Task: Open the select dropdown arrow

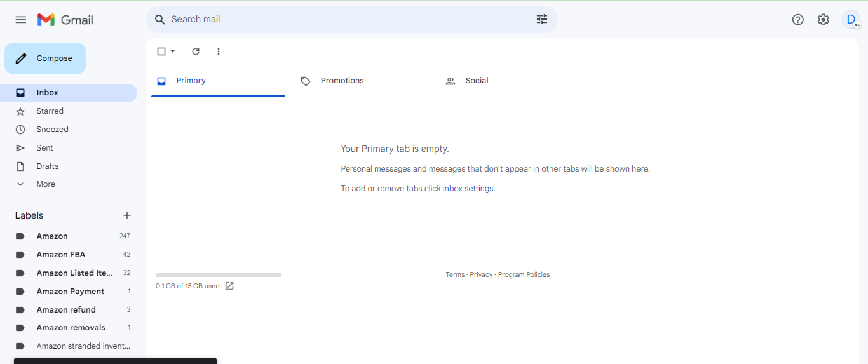Action: (x=173, y=51)
